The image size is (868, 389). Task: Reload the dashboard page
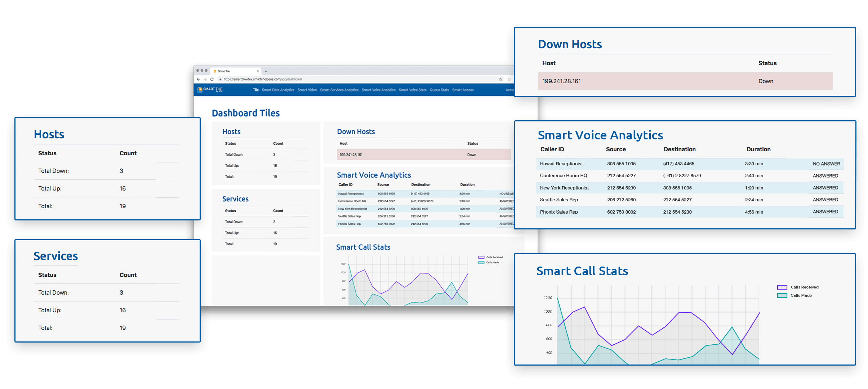click(x=212, y=79)
